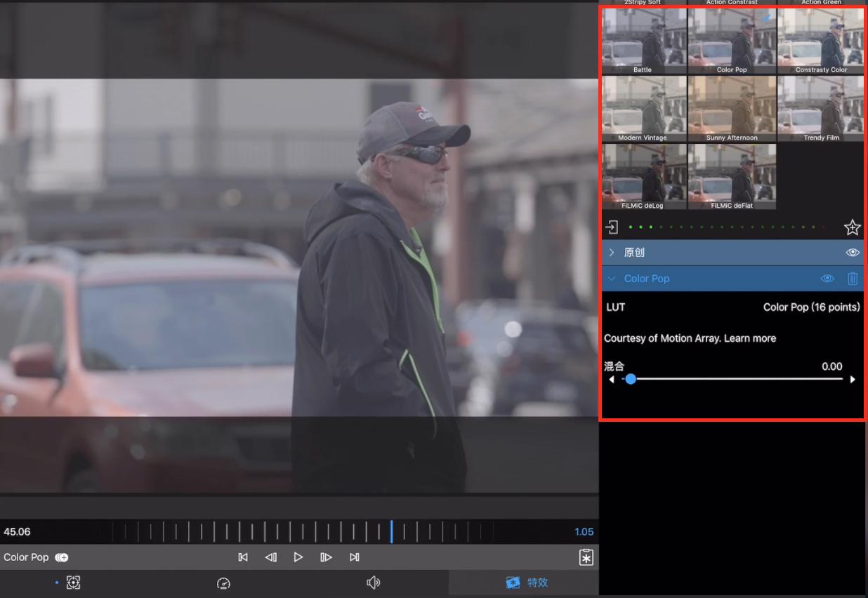Step forward one frame
Screen dimensions: 868x598
pyautogui.click(x=326, y=557)
